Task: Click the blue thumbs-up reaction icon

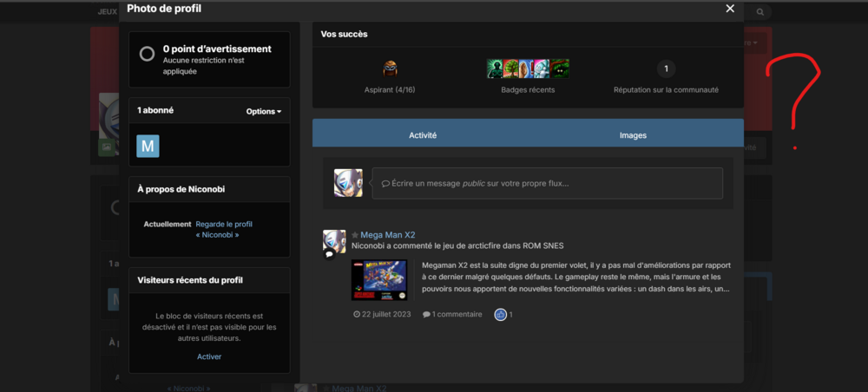Action: 501,314
